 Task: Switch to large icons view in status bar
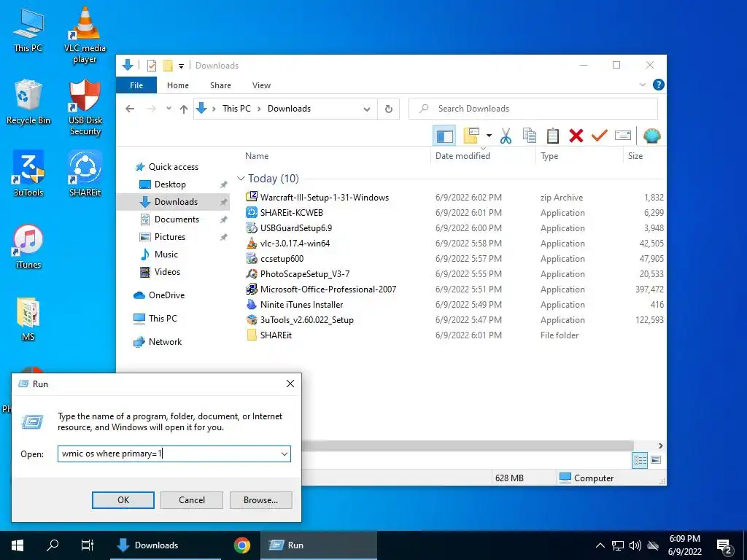coord(656,460)
